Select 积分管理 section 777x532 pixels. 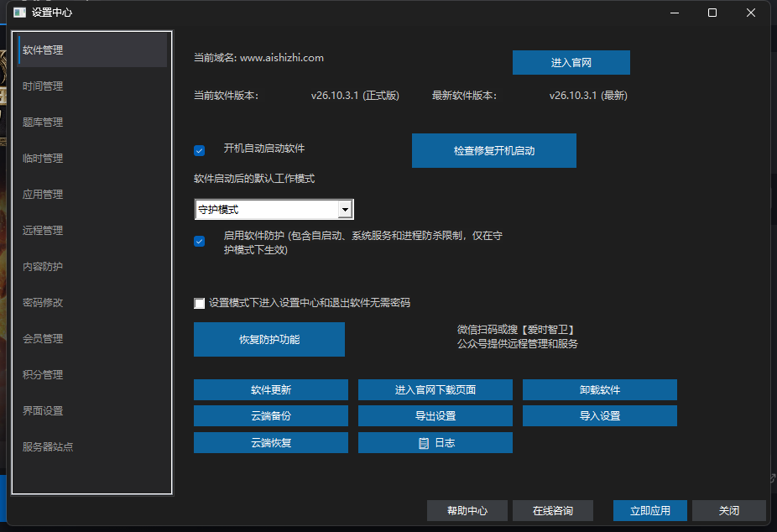tap(92, 375)
